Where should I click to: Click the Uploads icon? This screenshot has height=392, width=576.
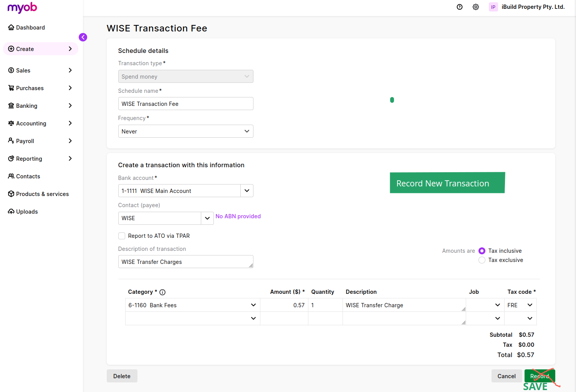coord(11,211)
